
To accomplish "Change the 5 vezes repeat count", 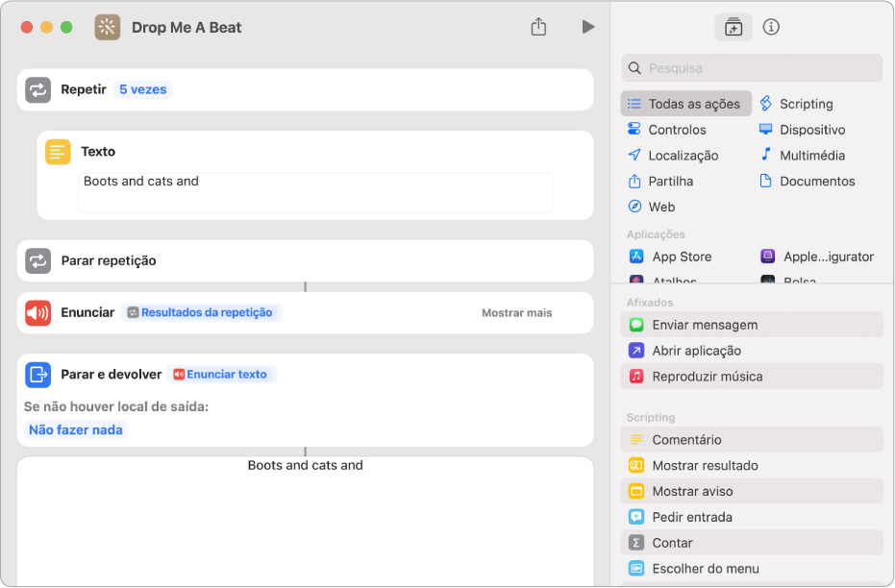I will coord(142,89).
